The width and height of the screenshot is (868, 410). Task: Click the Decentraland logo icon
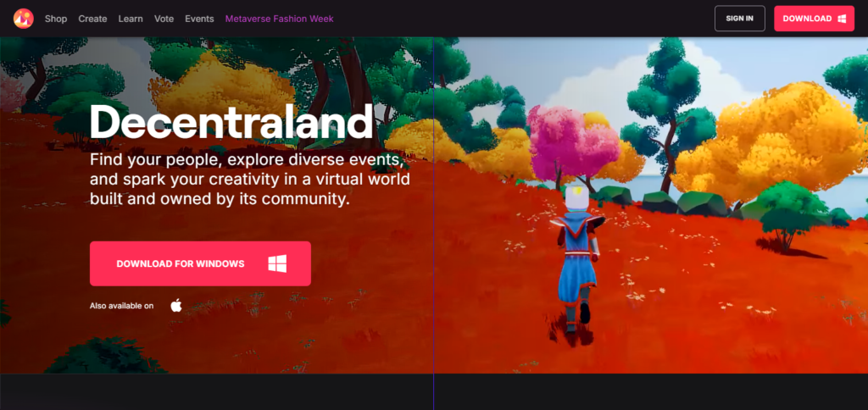tap(23, 19)
